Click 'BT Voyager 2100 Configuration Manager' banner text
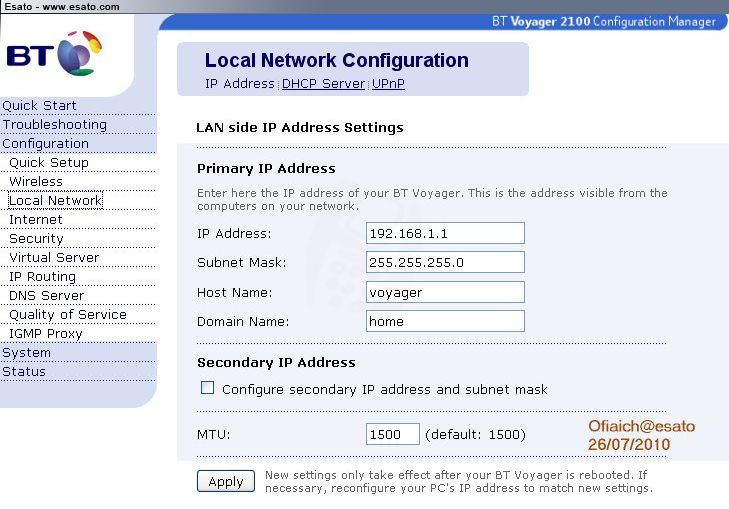 click(604, 22)
